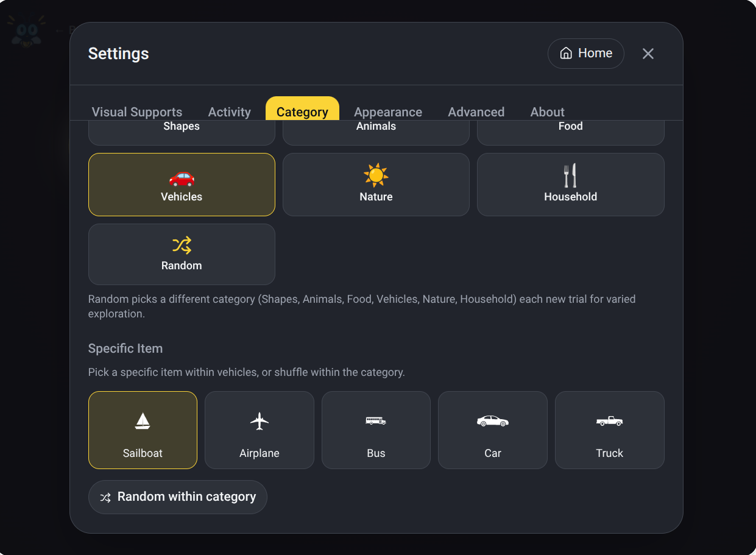The width and height of the screenshot is (756, 555).
Task: Choose the Nature sun category
Action: tap(376, 185)
